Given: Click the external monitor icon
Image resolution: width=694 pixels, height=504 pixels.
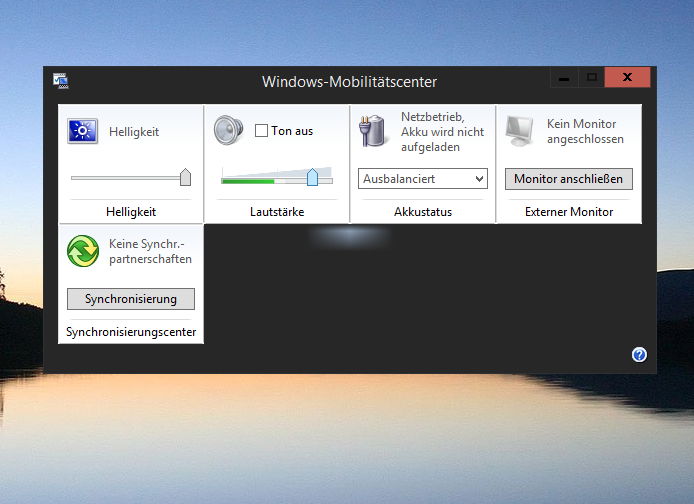Looking at the screenshot, I should click(x=520, y=131).
